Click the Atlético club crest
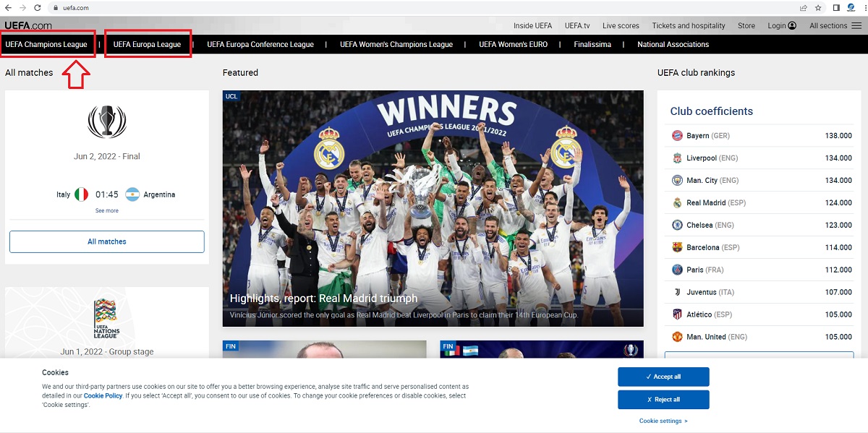 coord(677,315)
